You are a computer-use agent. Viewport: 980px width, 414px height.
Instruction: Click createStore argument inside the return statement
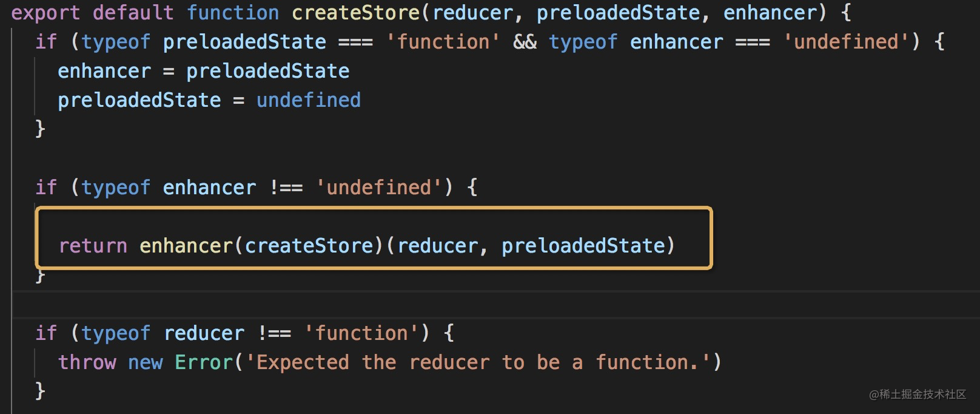point(309,246)
